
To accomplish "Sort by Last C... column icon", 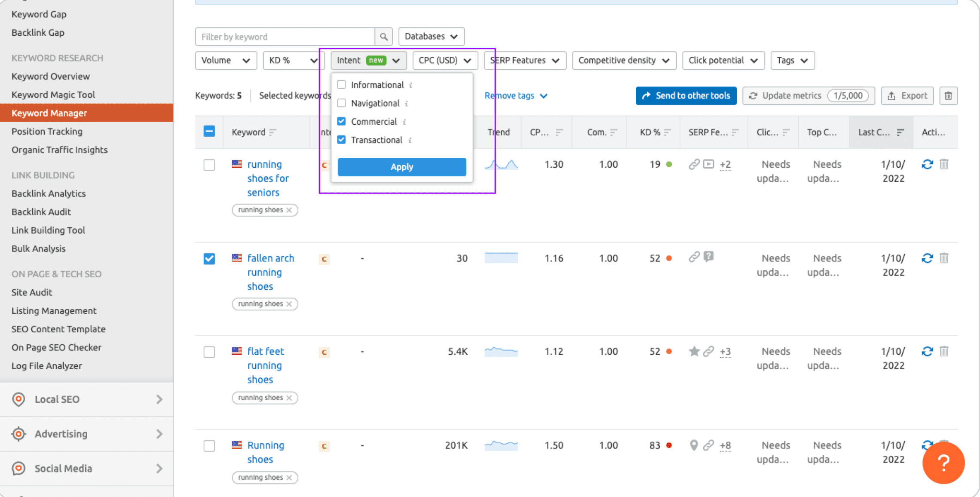I will click(x=900, y=132).
